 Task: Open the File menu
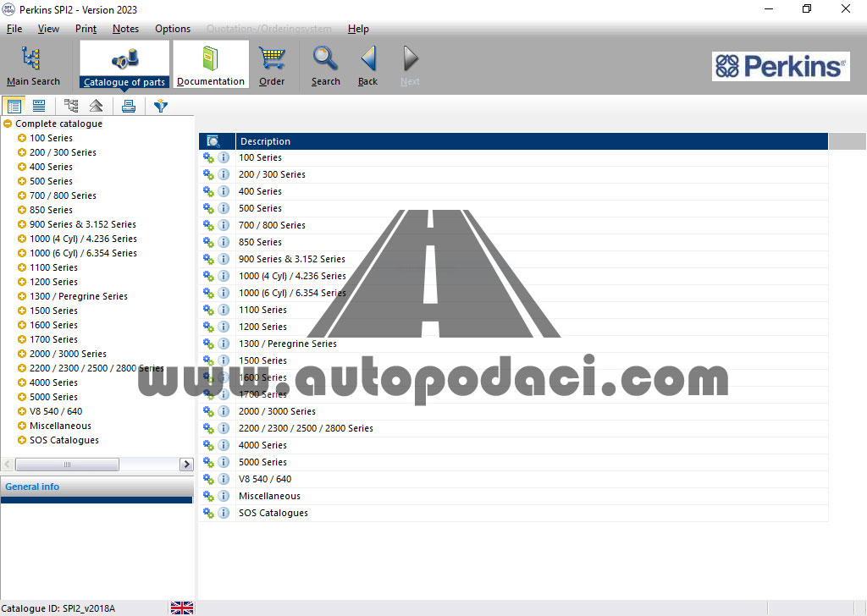14,29
